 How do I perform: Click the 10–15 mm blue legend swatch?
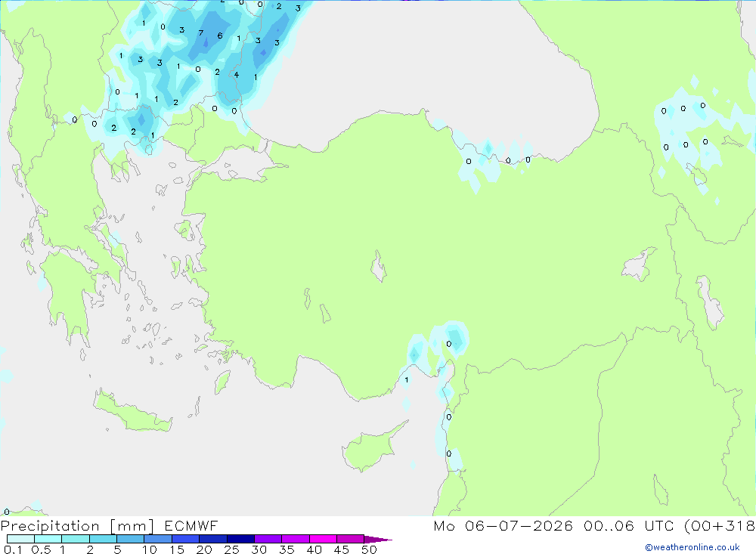point(158,539)
